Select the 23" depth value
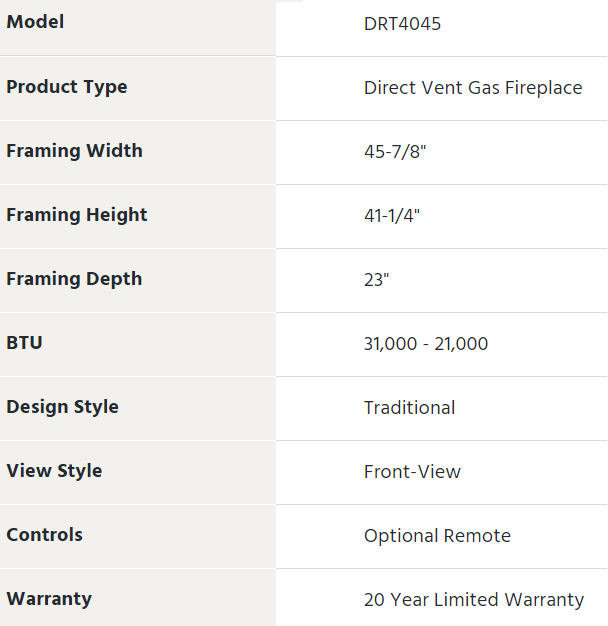Image resolution: width=608 pixels, height=626 pixels. (376, 280)
